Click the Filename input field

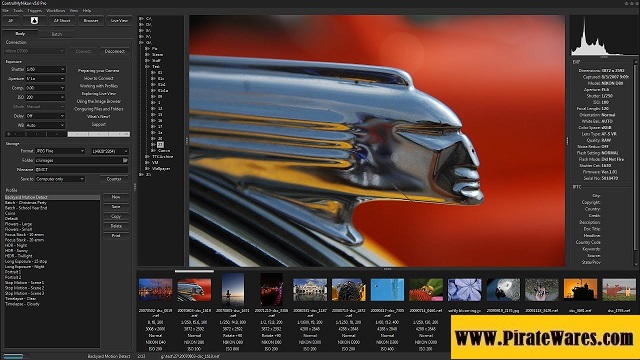pos(81,169)
